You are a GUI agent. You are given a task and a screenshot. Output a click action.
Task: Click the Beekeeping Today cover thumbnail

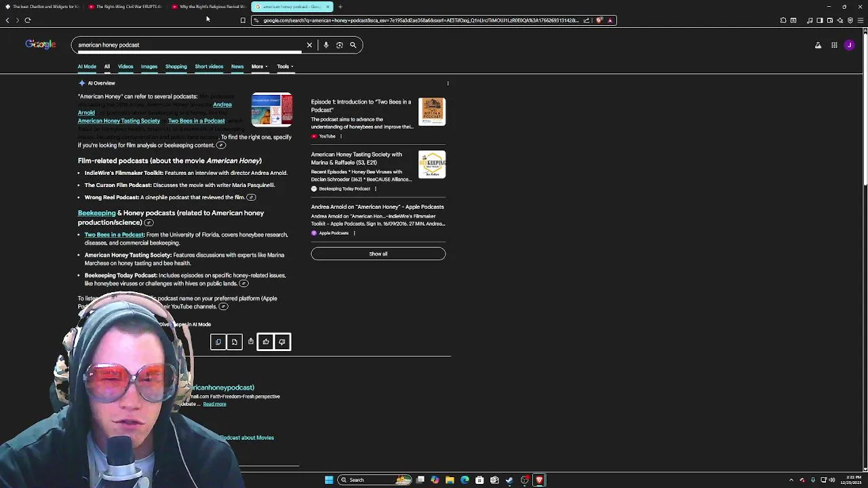click(432, 164)
